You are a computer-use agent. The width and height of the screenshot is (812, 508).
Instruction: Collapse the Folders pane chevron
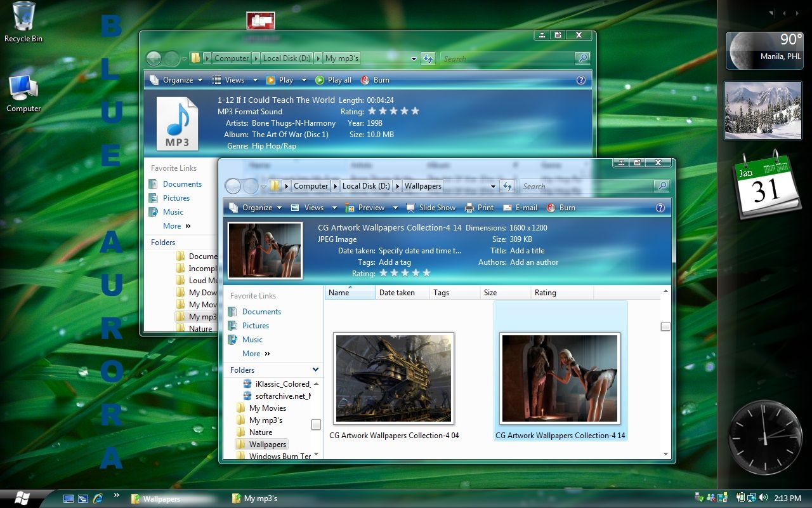coord(315,370)
